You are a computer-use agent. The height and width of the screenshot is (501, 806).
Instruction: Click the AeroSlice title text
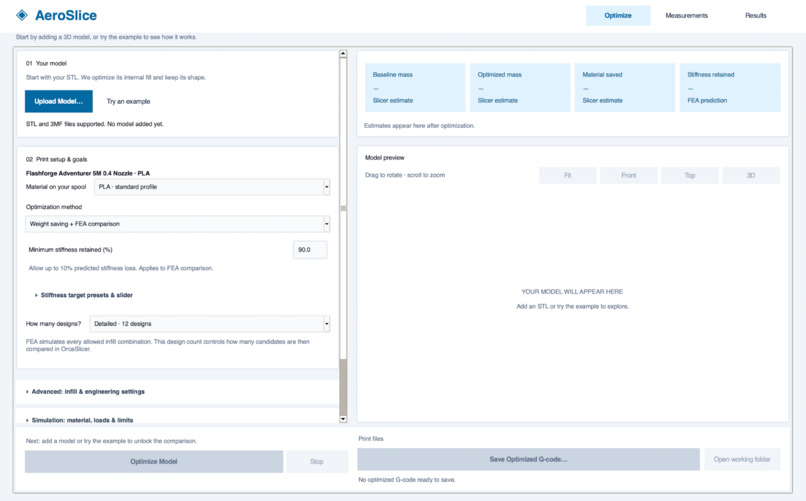66,15
